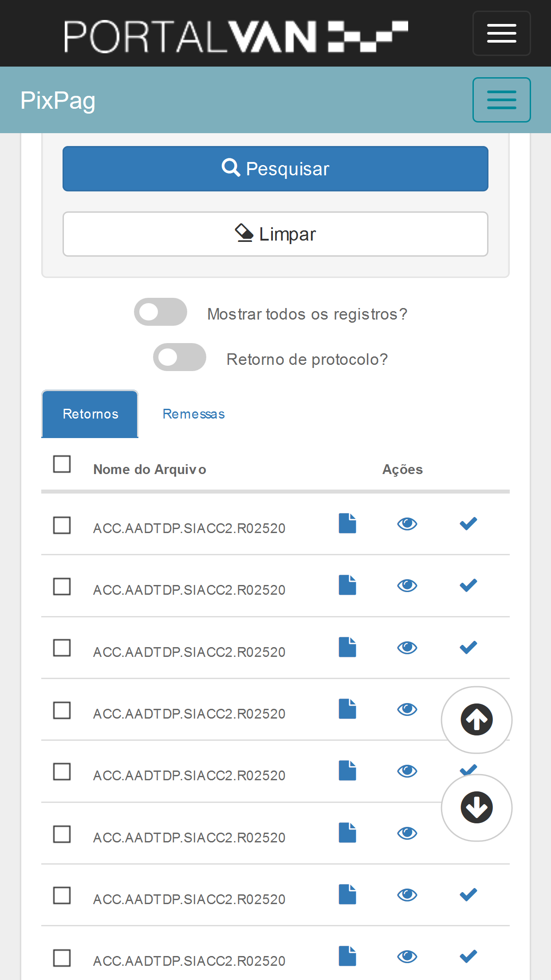
Task: Switch to the Remessas tab
Action: click(193, 414)
